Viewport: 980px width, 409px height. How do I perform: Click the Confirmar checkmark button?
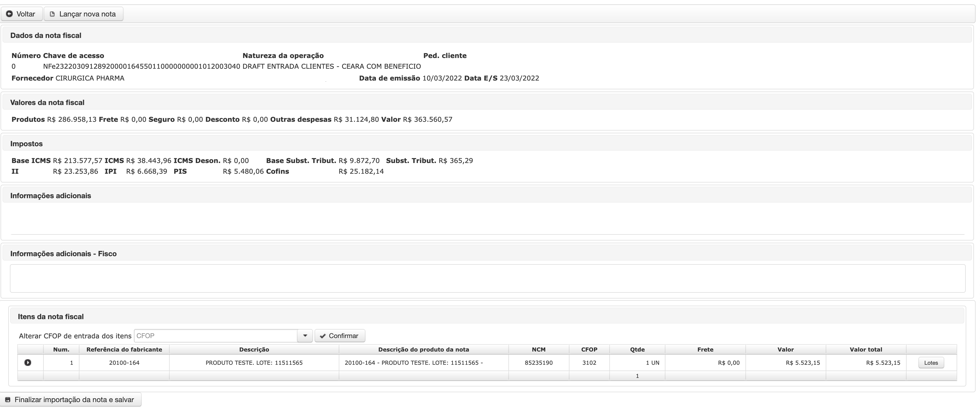(x=340, y=336)
